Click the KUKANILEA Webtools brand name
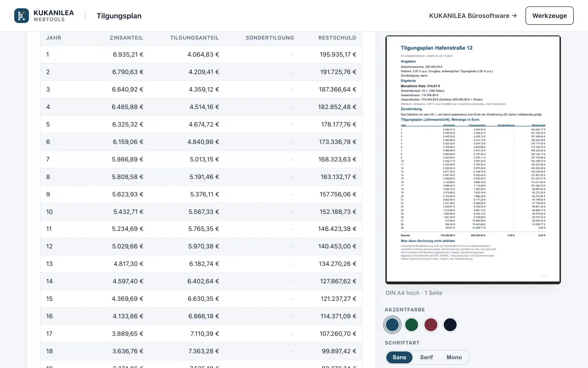Viewport: 588px width, 368px height. 53,16
